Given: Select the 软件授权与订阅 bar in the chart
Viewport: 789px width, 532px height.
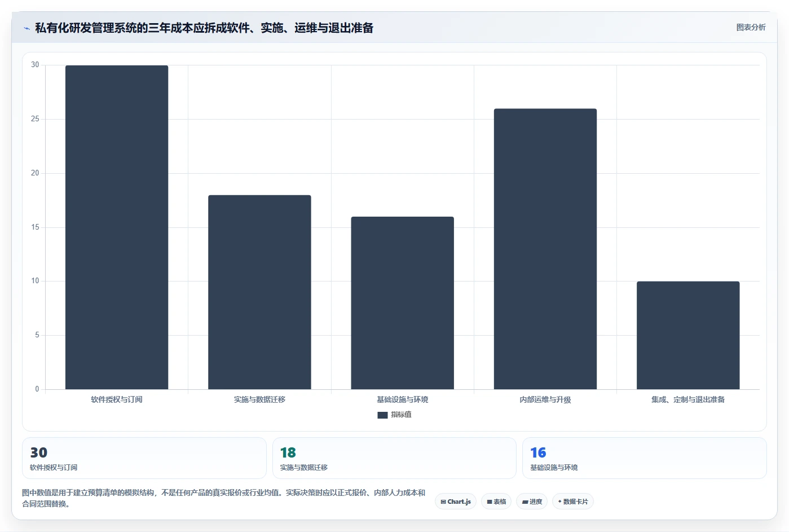Looking at the screenshot, I should tap(117, 227).
